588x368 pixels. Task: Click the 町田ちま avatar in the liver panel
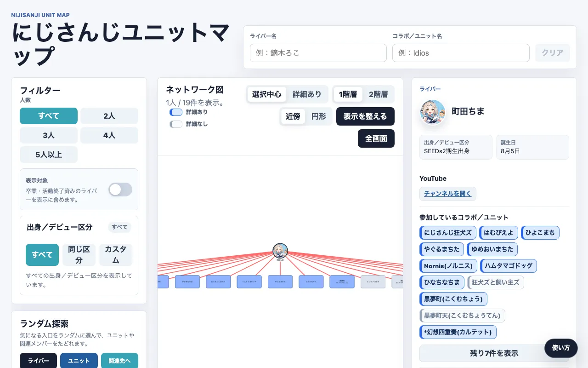(433, 112)
